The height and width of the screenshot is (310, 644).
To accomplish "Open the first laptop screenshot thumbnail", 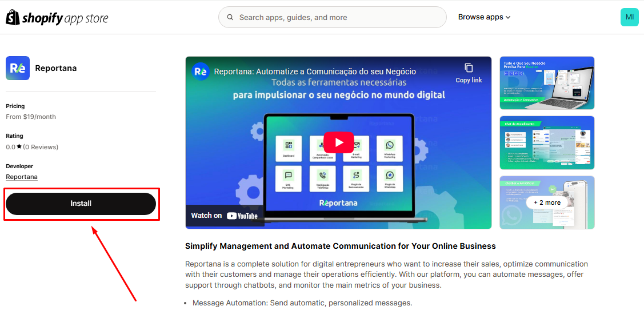I will (x=547, y=83).
